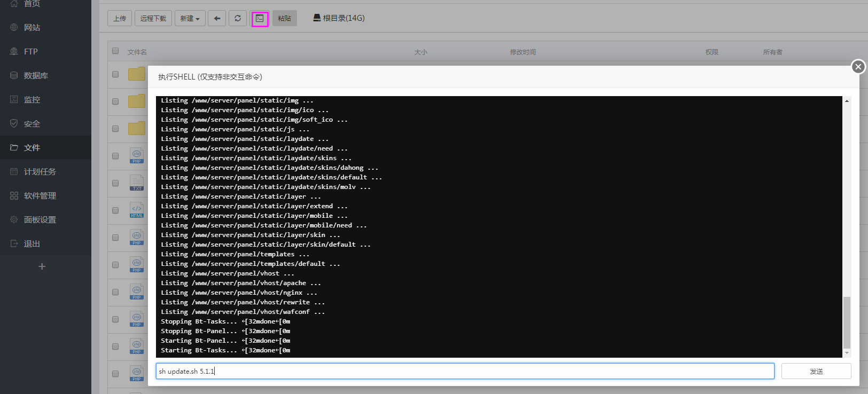Click the shield icon beside 安全
Screen dimensions: 868x394
click(14, 123)
